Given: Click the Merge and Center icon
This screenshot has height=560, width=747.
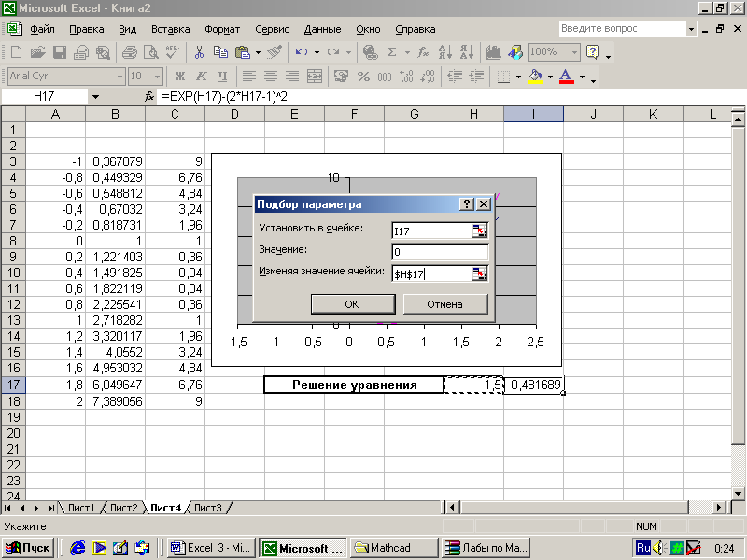Looking at the screenshot, I should click(x=315, y=77).
